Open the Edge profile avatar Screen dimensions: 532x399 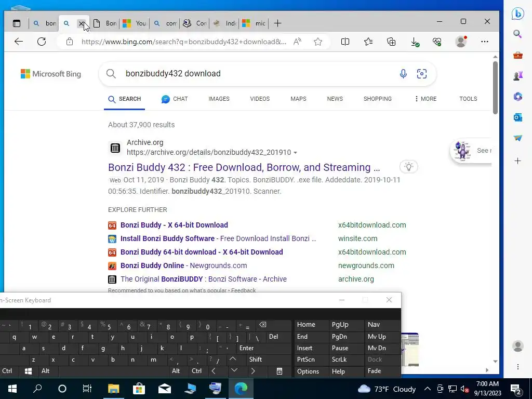coord(461,42)
